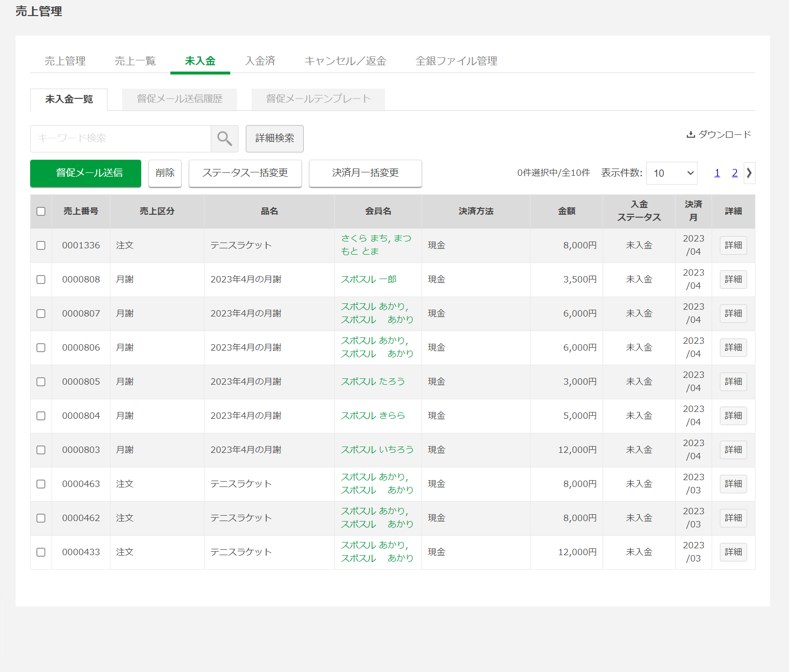Go to next page with chevron arrow
789x672 pixels.
pyautogui.click(x=750, y=173)
